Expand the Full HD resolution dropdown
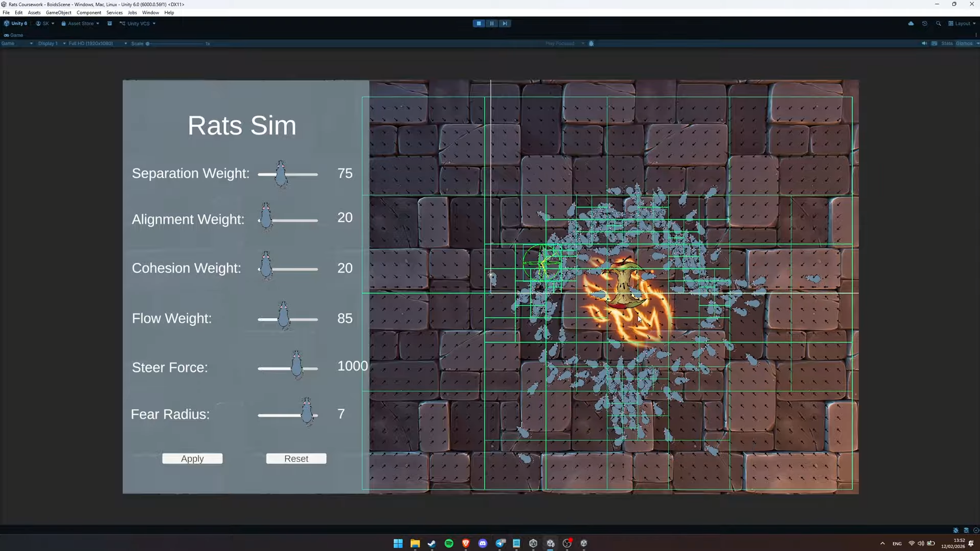 [97, 43]
